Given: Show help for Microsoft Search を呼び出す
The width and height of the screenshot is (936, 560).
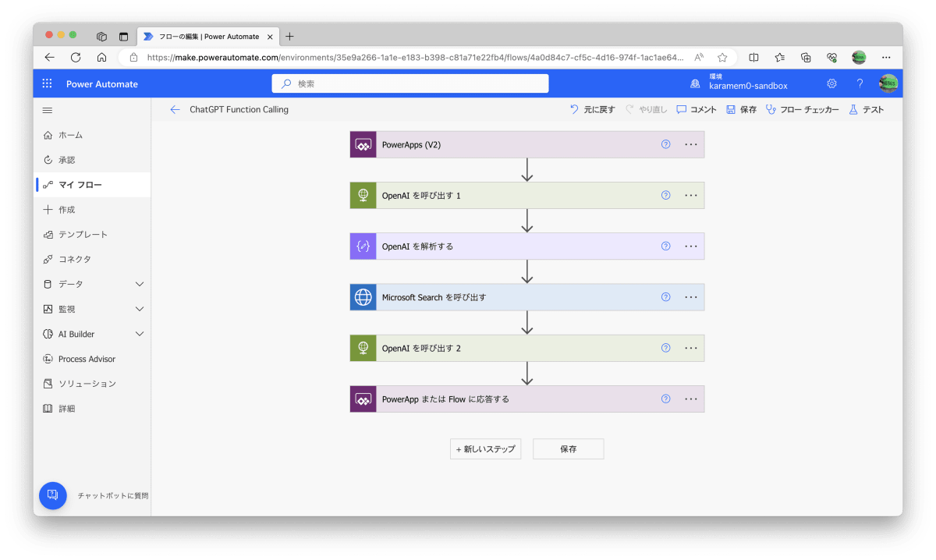Looking at the screenshot, I should (x=665, y=296).
